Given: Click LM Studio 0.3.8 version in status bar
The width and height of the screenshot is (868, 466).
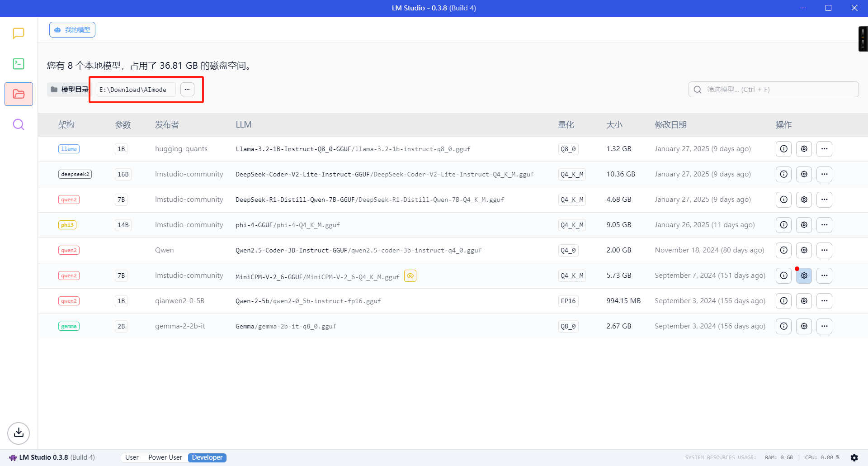Looking at the screenshot, I should tap(52, 457).
